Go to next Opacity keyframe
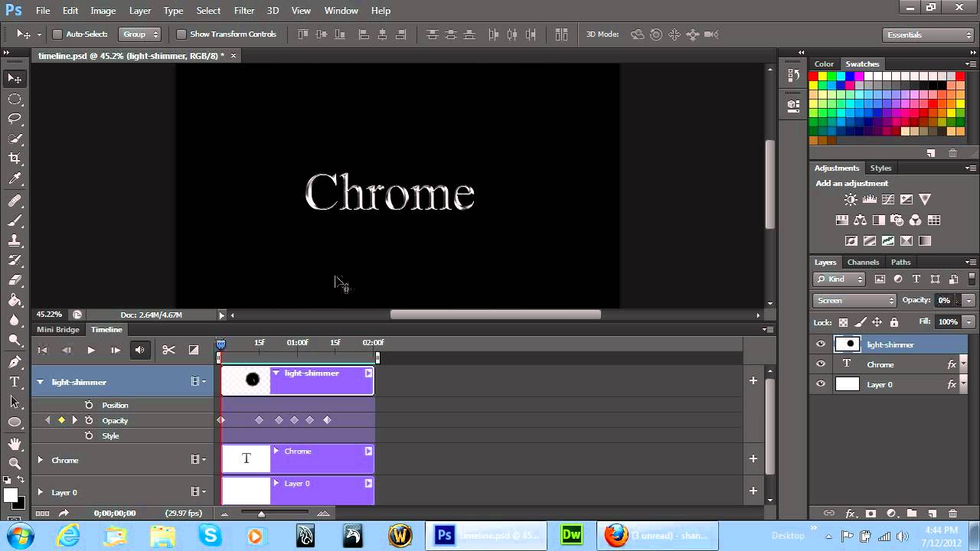 pos(74,420)
